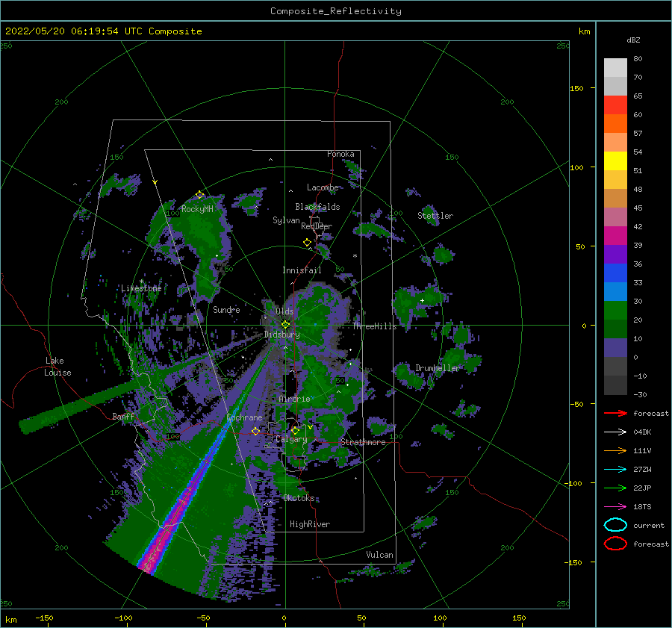Click the RedDeer city label
This screenshot has height=628, width=672.
point(317,226)
